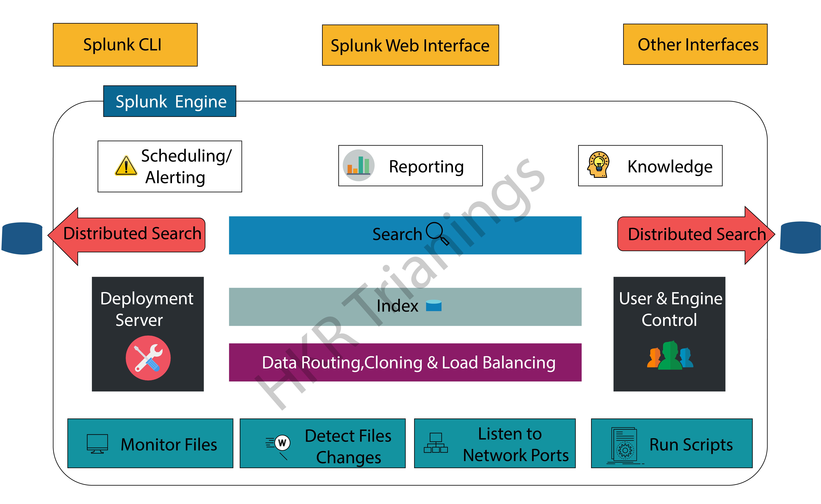Screen dimensions: 821x504
Task: Click the wrench and screwdriver icon
Action: pos(148,358)
